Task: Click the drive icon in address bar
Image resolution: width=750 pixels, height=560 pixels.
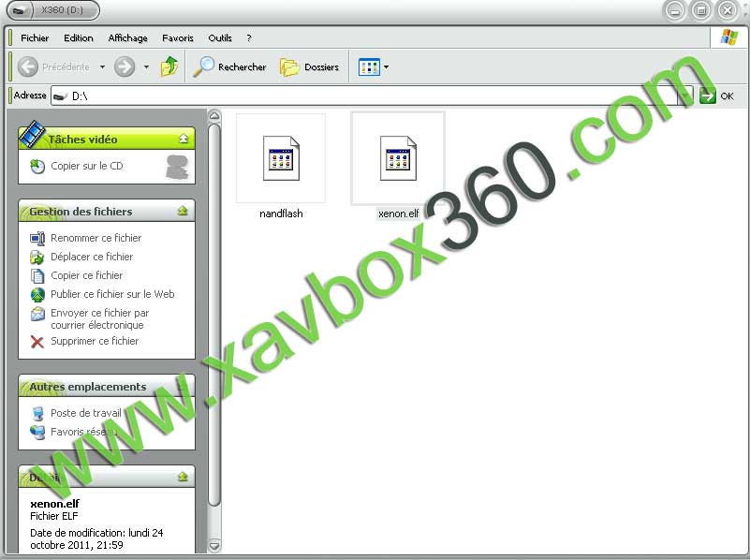Action: coord(60,96)
